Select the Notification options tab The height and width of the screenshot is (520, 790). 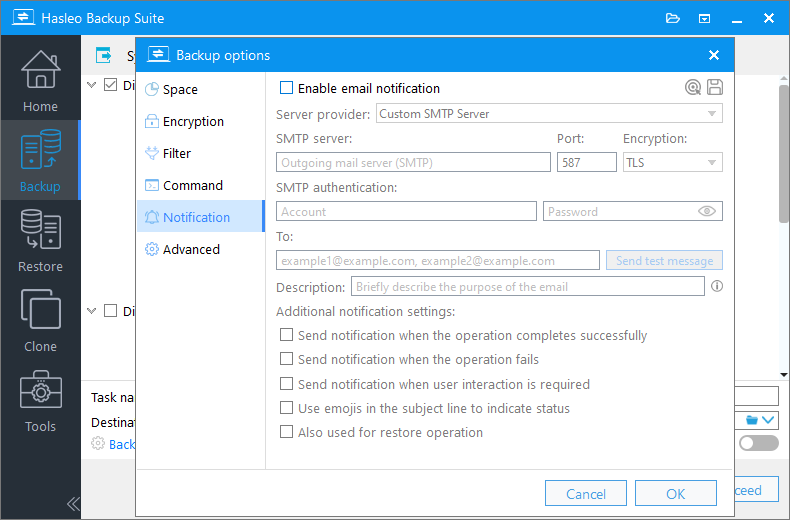pos(200,217)
